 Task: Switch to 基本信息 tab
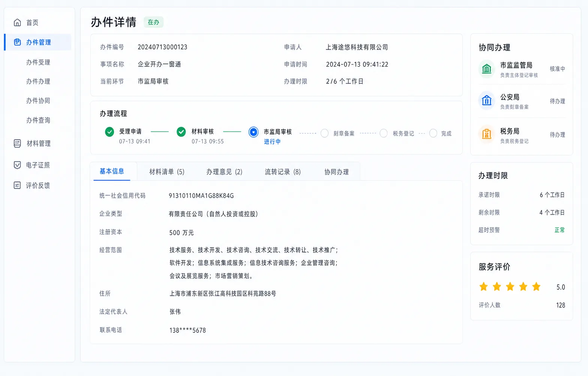112,171
